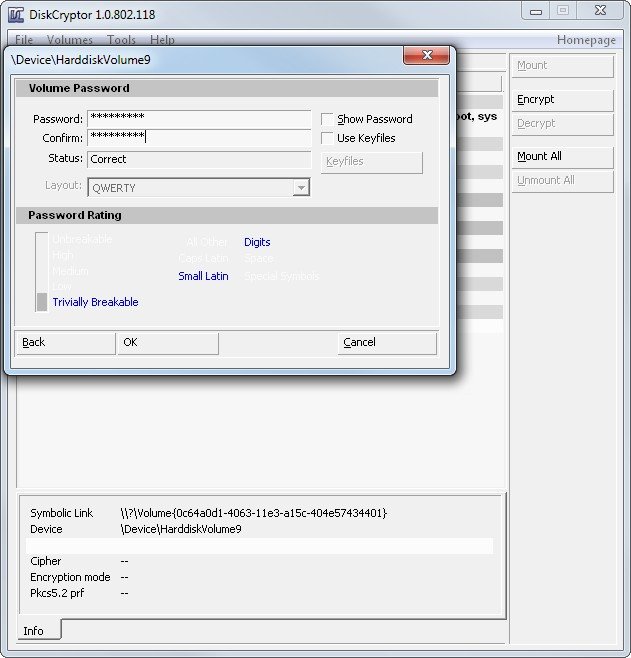Click the Device path \Device\HarddiskVolume9 in Info
Image resolution: width=631 pixels, height=658 pixels.
point(181,529)
